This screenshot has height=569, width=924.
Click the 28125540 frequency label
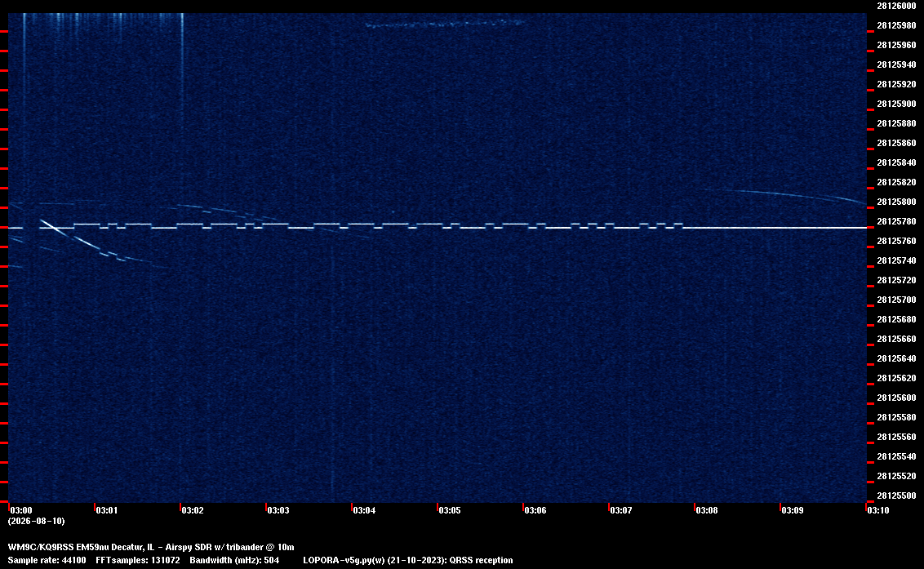(896, 456)
